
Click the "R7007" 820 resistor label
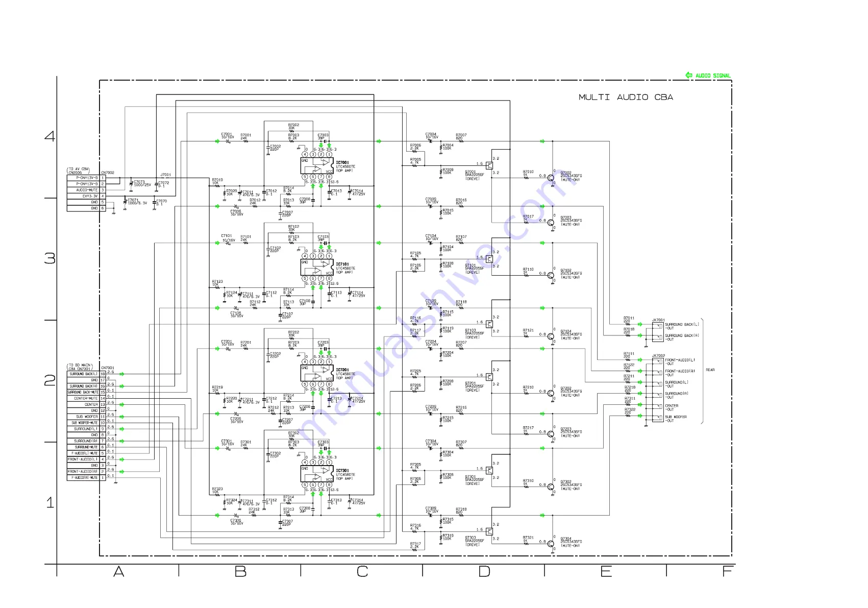[461, 136]
